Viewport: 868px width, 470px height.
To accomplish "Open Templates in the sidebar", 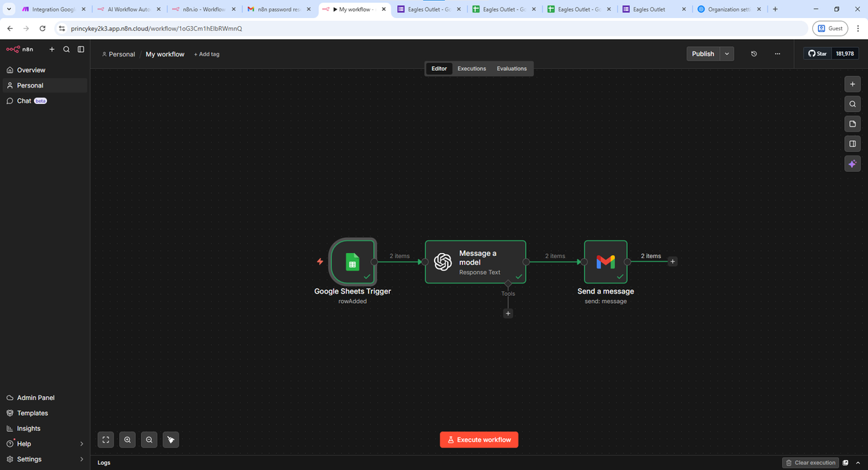I will pos(44,413).
